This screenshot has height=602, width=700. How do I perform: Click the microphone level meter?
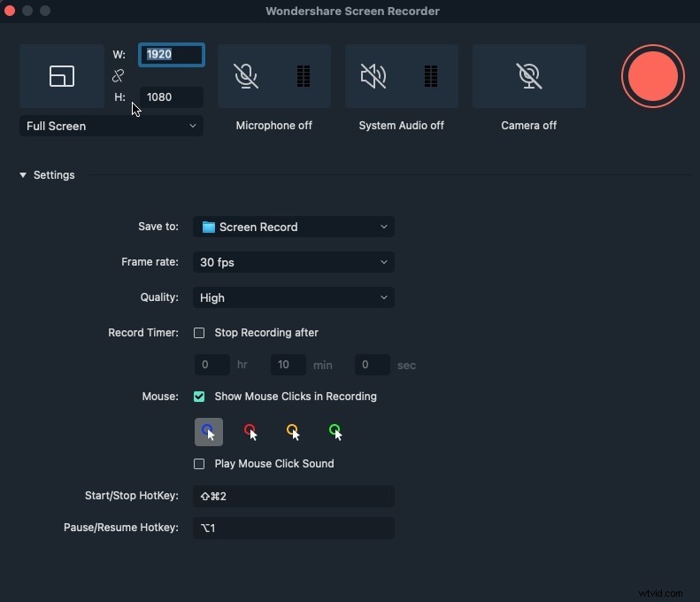(x=304, y=77)
